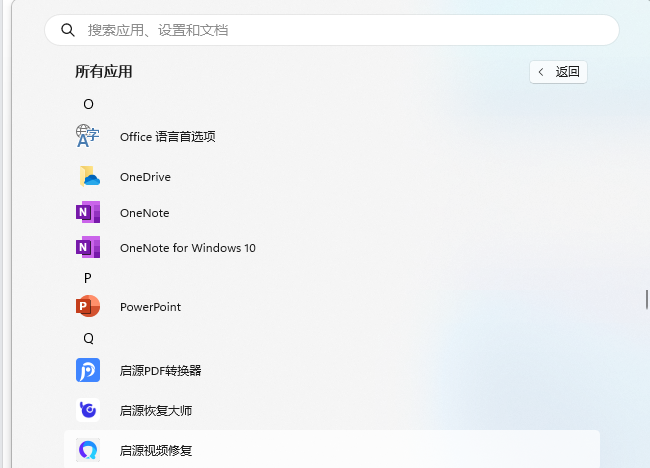Open the Office 语言首选项 icon
The image size is (650, 468).
(87, 136)
